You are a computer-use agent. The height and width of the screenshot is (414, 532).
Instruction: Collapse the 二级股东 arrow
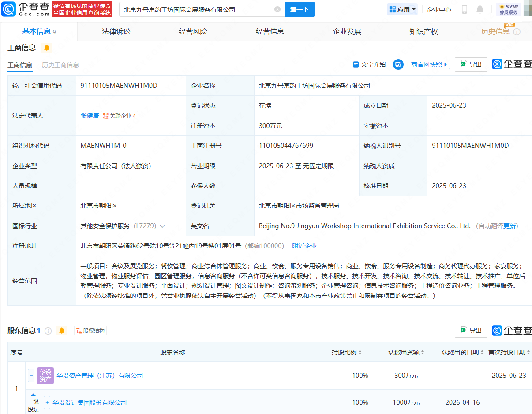[33, 395]
